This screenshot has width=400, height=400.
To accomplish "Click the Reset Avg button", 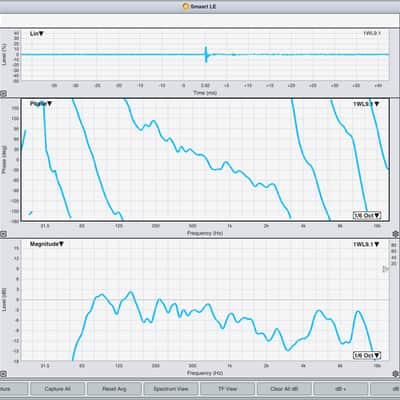I will (114, 389).
